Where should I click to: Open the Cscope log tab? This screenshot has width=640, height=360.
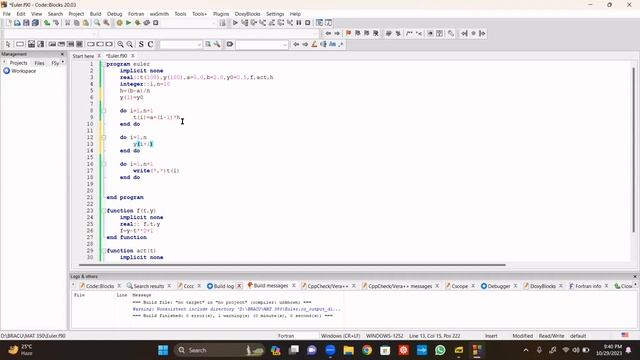[460, 286]
